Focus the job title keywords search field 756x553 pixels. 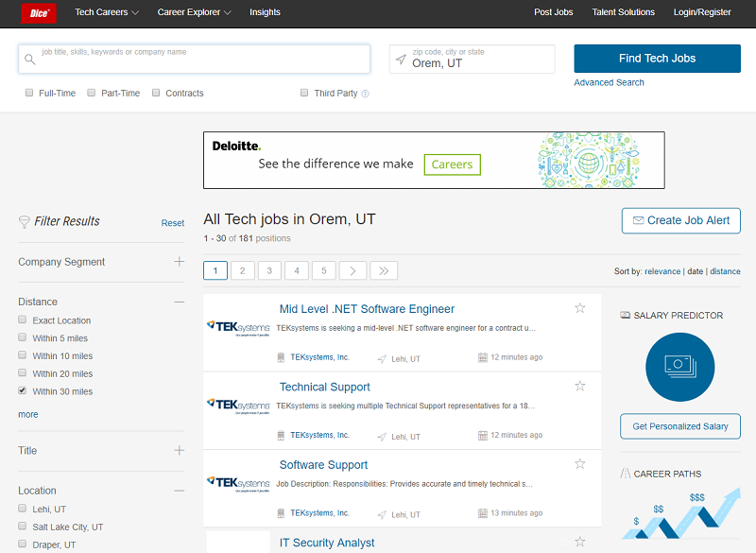coord(198,59)
